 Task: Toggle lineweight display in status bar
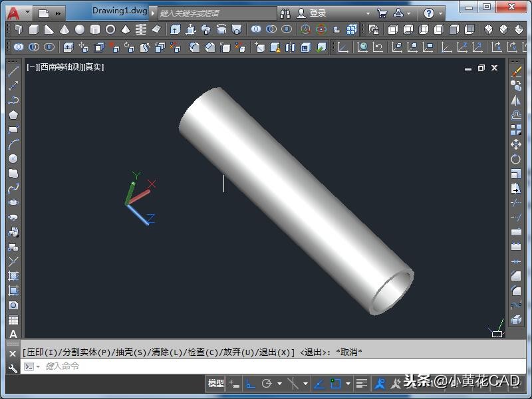[361, 384]
